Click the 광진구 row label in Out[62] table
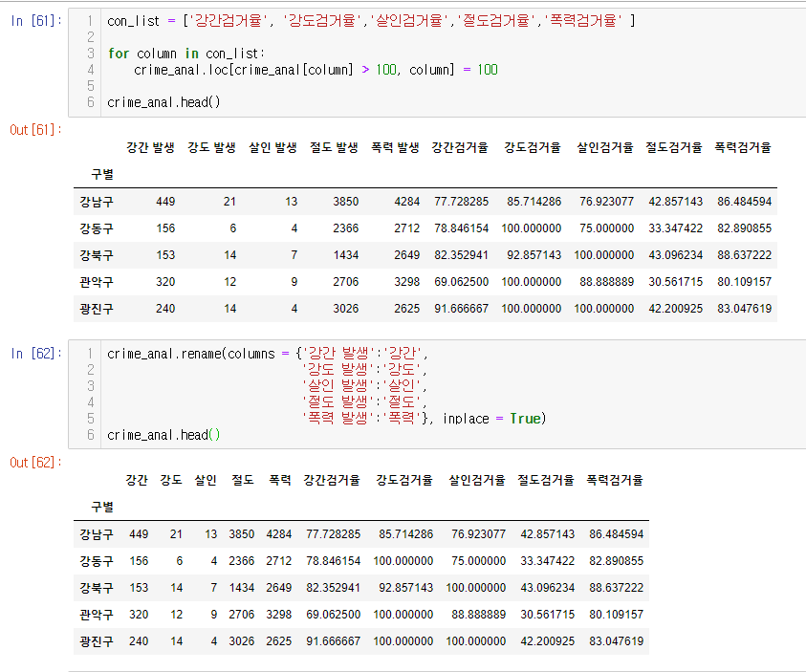The width and height of the screenshot is (806, 672). pos(96,641)
